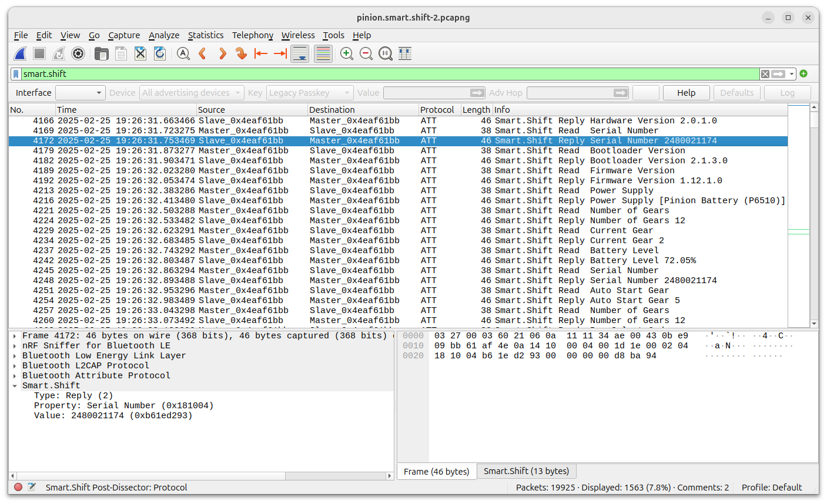Image resolution: width=827 pixels, height=504 pixels.
Task: Open capture file properties status icon
Action: point(32,488)
